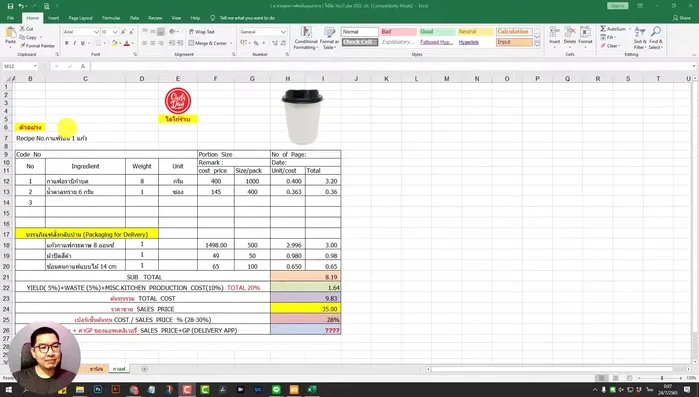Apply the Good cell style
The width and height of the screenshot is (699, 397).
pos(437,32)
